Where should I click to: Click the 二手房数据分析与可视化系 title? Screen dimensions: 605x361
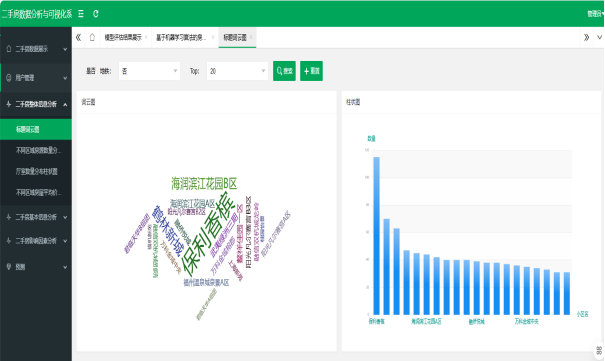tap(37, 14)
